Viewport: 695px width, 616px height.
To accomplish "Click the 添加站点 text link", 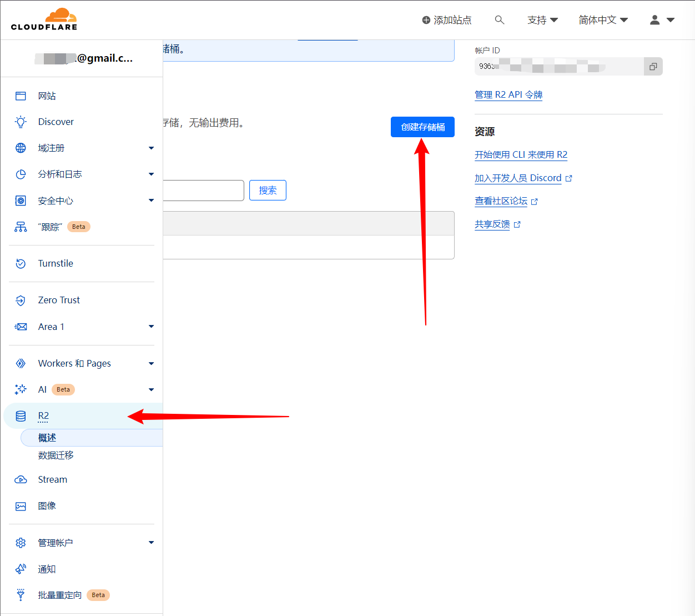I will pos(452,20).
